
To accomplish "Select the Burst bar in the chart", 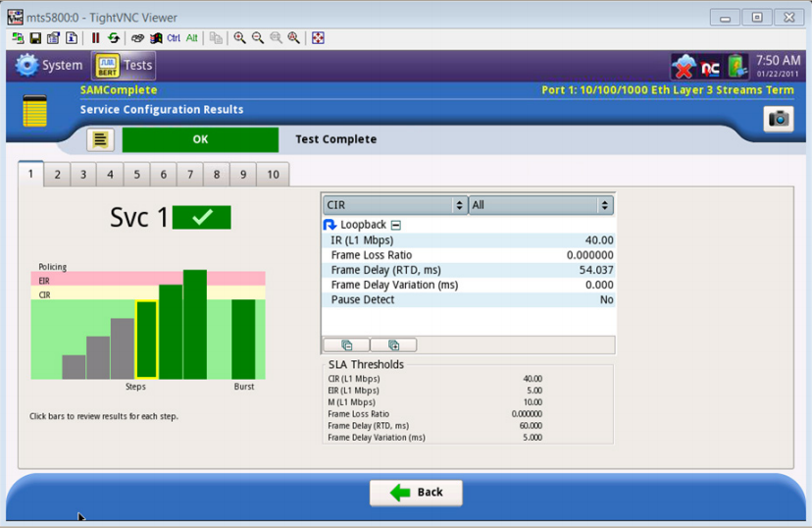I will pyautogui.click(x=243, y=339).
